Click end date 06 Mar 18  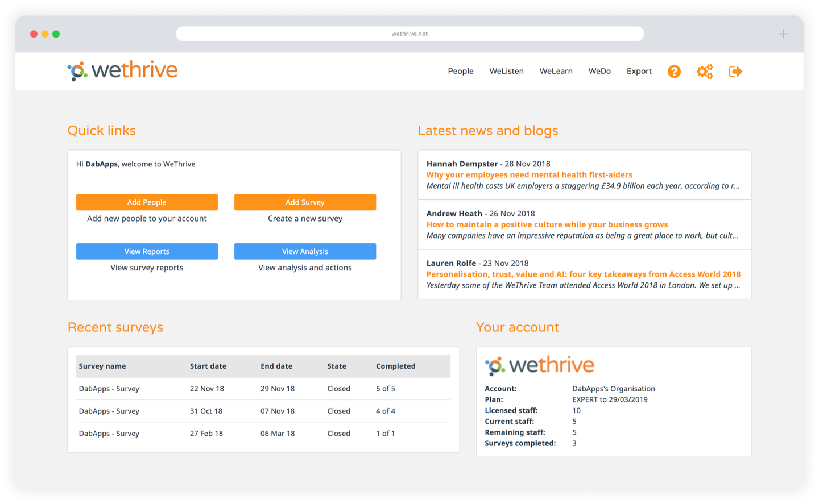(278, 433)
